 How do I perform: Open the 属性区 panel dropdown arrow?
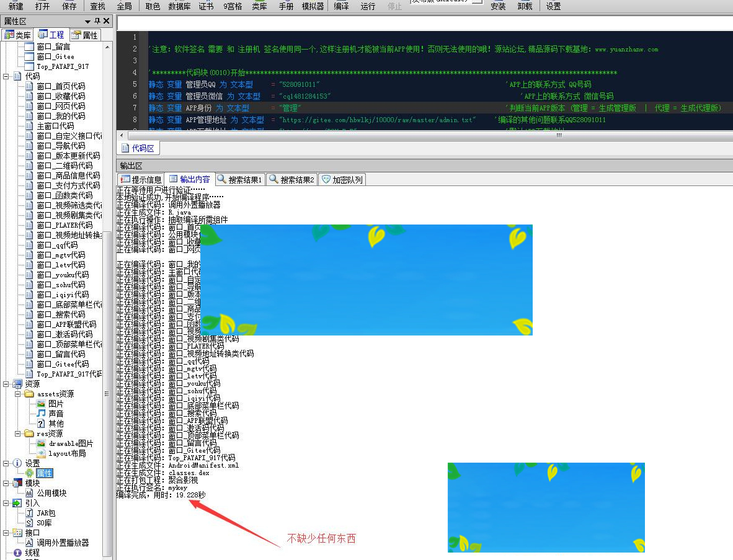[87, 22]
